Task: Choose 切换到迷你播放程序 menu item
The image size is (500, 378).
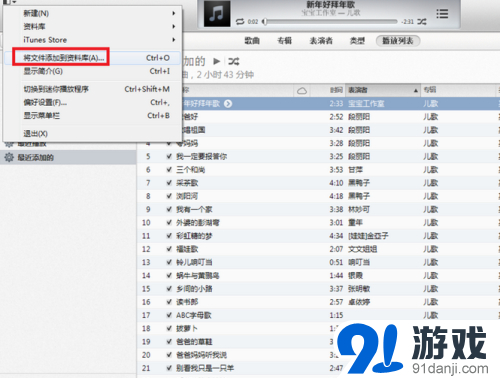Action: 93,89
